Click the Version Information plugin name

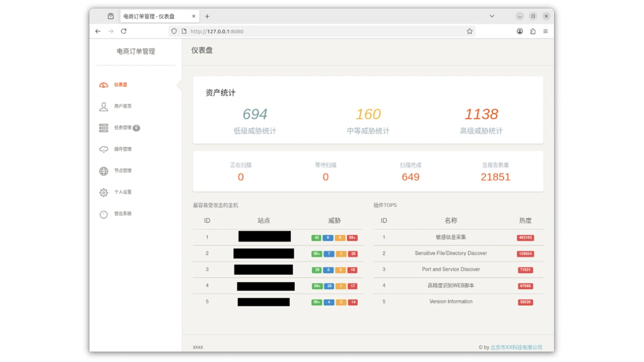(x=451, y=301)
